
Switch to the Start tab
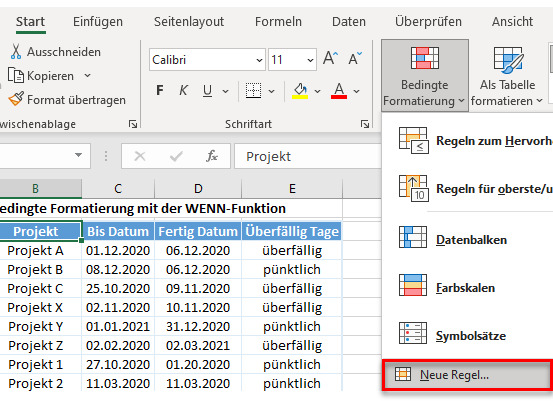[30, 22]
